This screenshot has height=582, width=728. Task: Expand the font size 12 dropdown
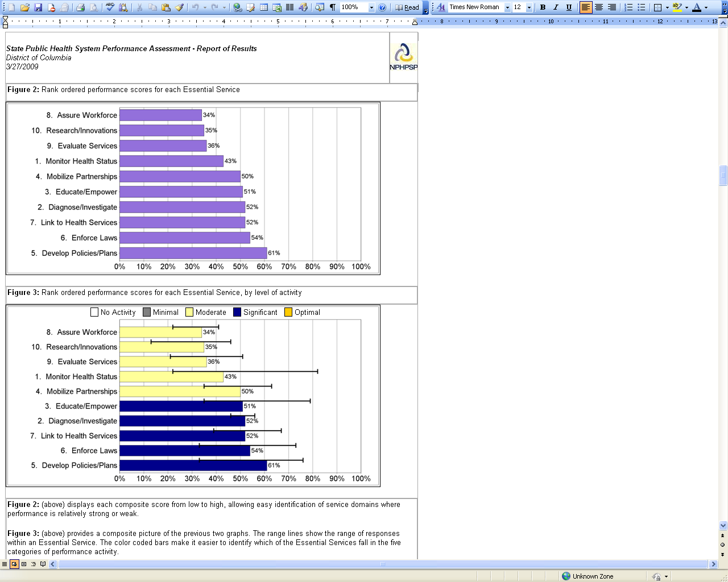tap(529, 7)
